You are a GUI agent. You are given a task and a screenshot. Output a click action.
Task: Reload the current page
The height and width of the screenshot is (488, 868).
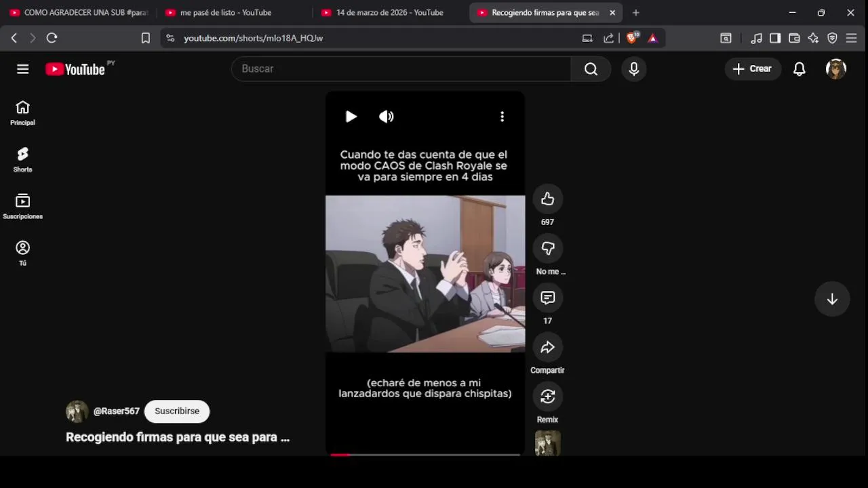[x=52, y=39]
